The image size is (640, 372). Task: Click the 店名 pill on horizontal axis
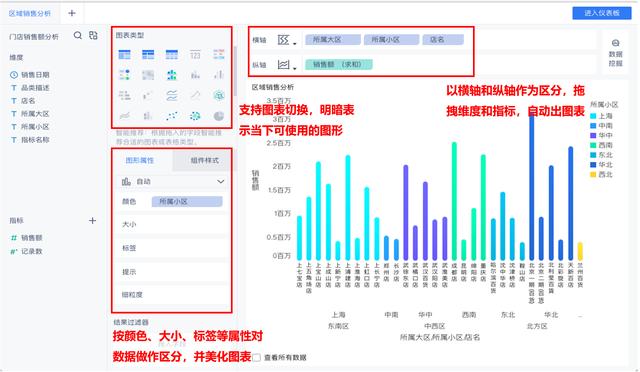443,40
